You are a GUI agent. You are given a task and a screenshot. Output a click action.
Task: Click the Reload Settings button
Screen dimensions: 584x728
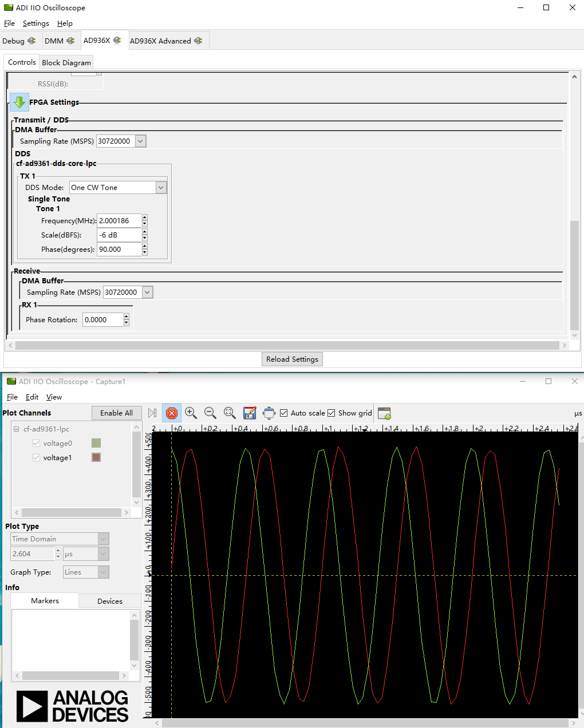pyautogui.click(x=292, y=359)
